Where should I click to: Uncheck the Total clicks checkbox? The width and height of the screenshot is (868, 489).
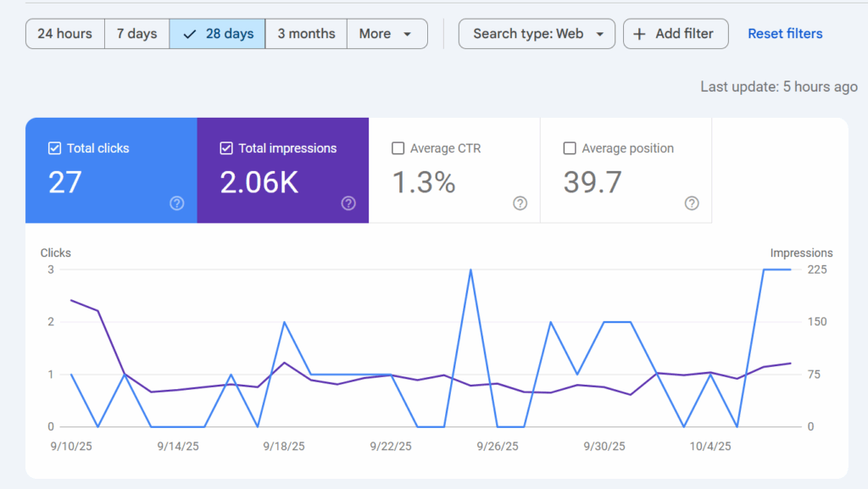coord(55,148)
